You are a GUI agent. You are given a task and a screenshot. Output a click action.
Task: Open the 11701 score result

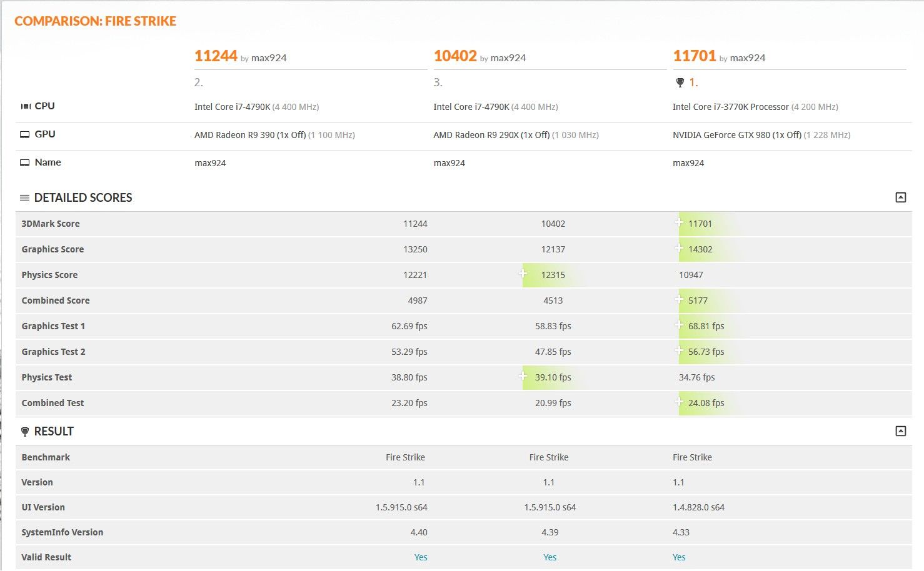pos(694,56)
